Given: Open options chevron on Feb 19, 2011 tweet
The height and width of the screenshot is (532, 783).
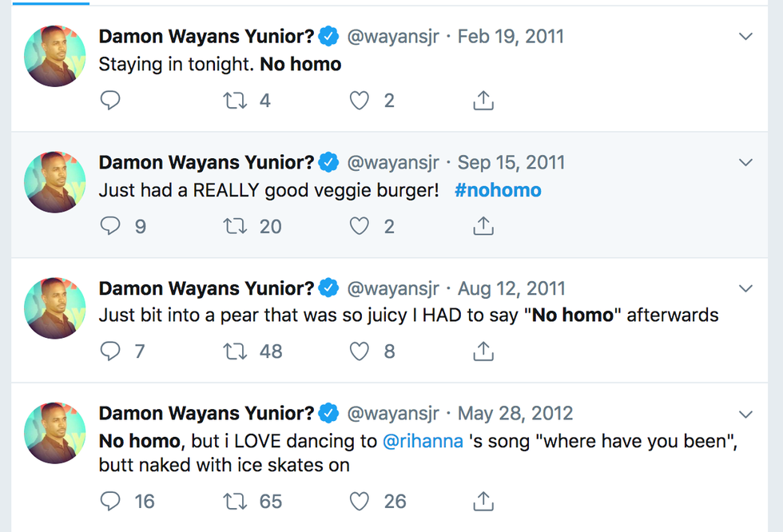Looking at the screenshot, I should tap(745, 37).
